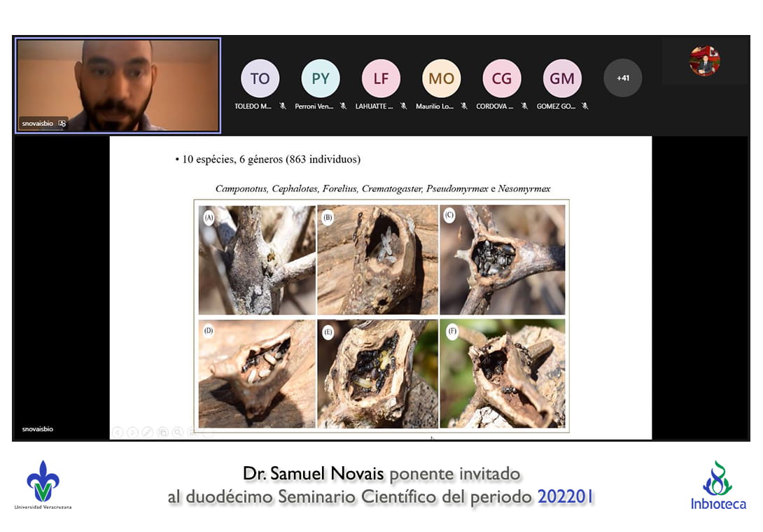Expand the +41 additional participants list
Screen dimensions: 763x532
622,78
